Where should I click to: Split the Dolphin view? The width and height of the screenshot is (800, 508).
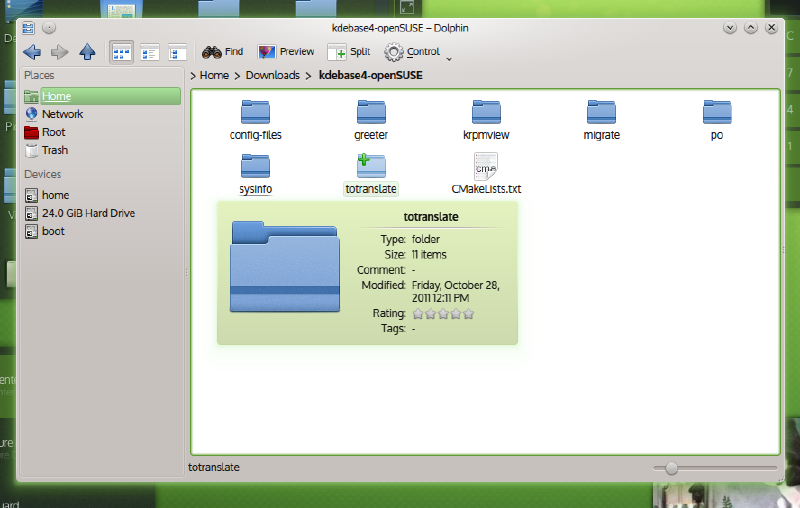click(349, 52)
